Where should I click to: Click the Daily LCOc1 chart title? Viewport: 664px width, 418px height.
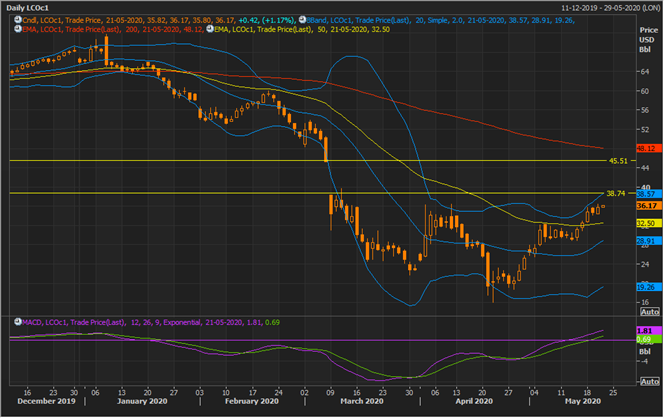(x=28, y=8)
